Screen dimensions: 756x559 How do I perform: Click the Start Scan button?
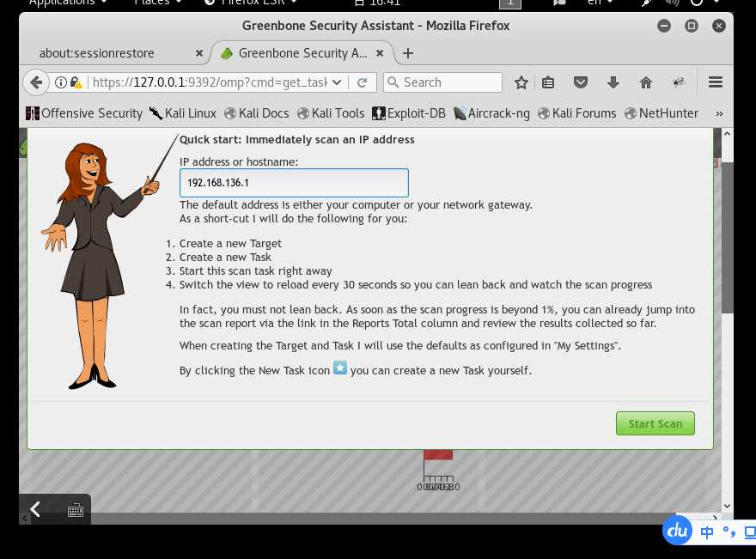(655, 423)
